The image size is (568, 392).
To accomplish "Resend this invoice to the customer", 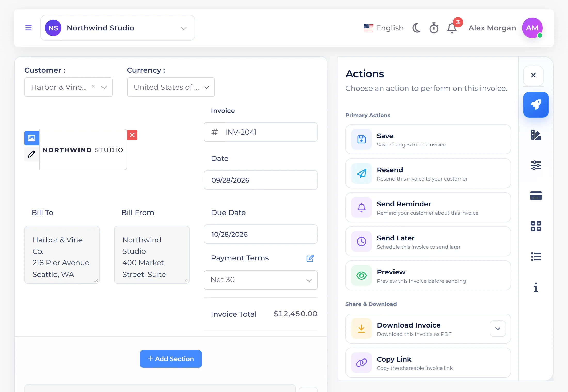I will click(x=428, y=173).
